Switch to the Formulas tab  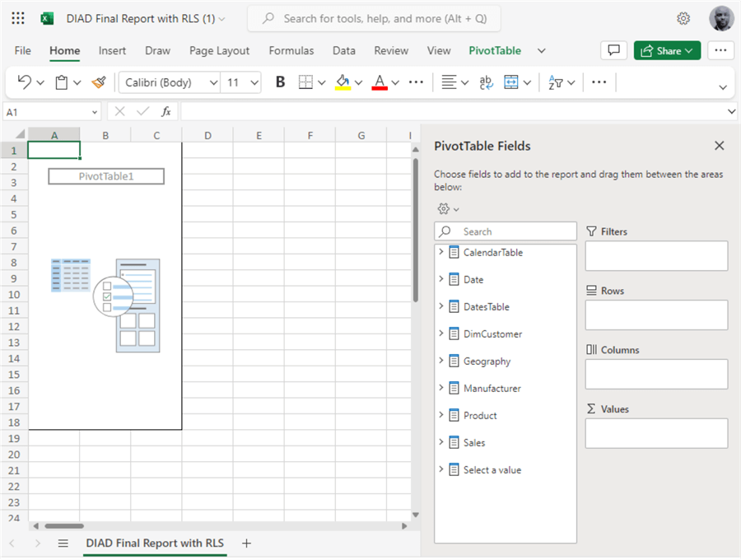(291, 50)
